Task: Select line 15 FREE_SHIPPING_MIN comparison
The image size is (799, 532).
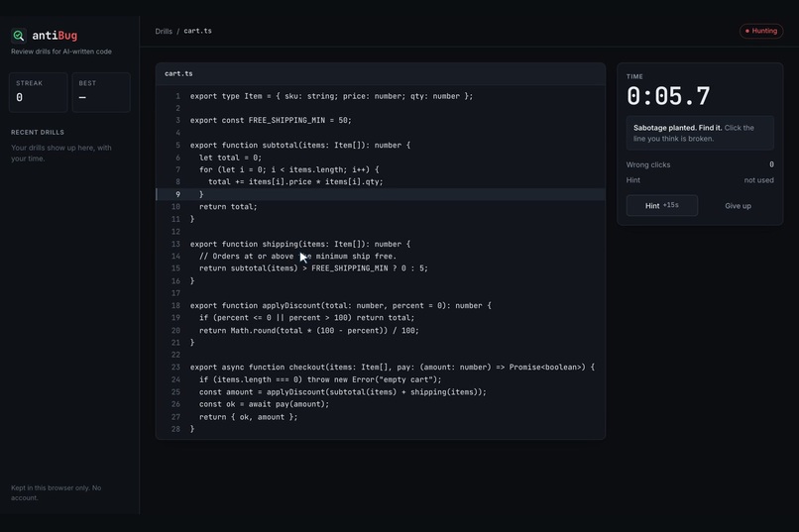Action: click(x=380, y=268)
